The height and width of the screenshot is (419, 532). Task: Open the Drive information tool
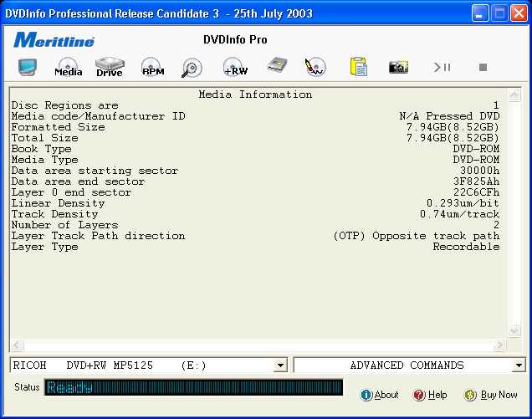click(x=110, y=67)
